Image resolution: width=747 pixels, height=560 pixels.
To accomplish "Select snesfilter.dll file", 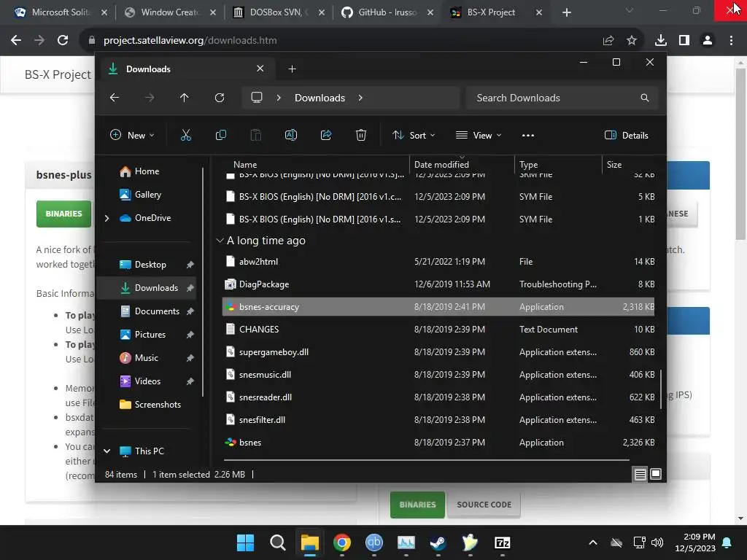I will coord(438,420).
